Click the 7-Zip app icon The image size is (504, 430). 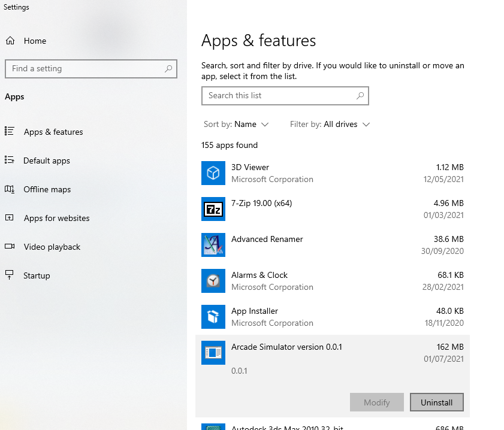[x=213, y=209]
